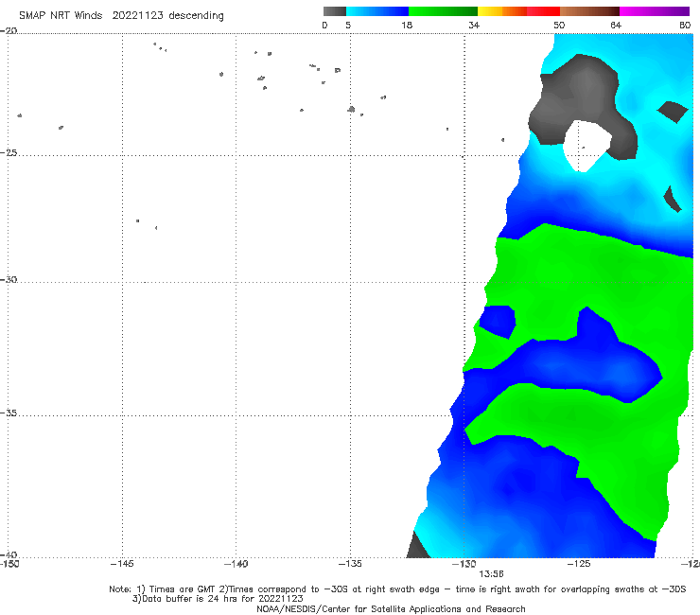Click the brown 50-64 color scale segment

[x=589, y=11]
